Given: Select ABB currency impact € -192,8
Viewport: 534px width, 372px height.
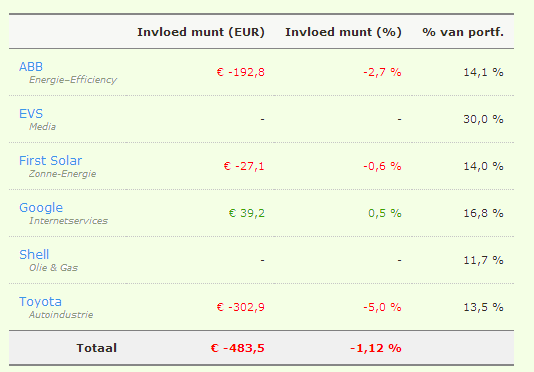Looking at the screenshot, I should 241,72.
